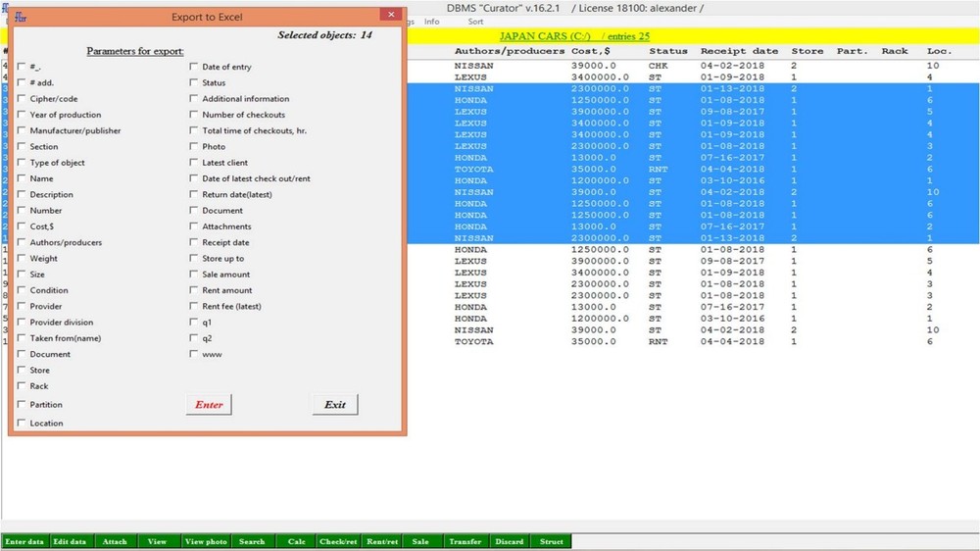Open the Info menu
The image size is (980, 551).
[x=432, y=22]
